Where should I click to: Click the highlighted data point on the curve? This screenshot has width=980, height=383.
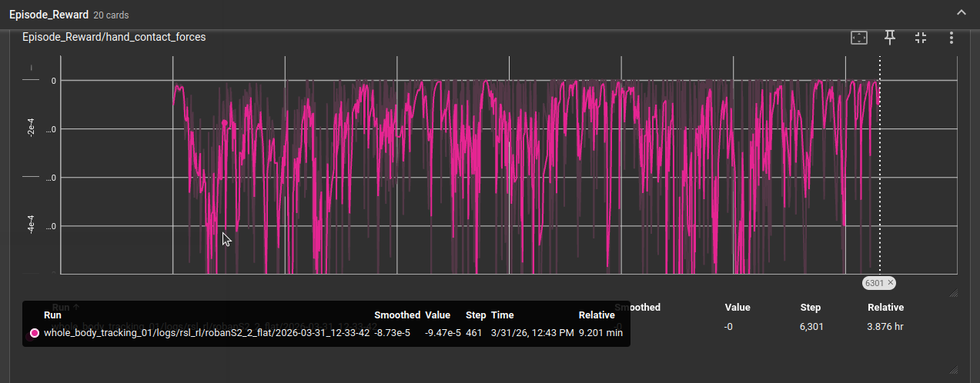(225, 122)
